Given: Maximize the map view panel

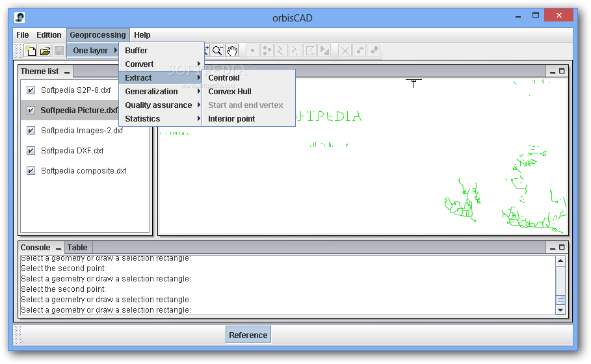Looking at the screenshot, I should click(562, 71).
